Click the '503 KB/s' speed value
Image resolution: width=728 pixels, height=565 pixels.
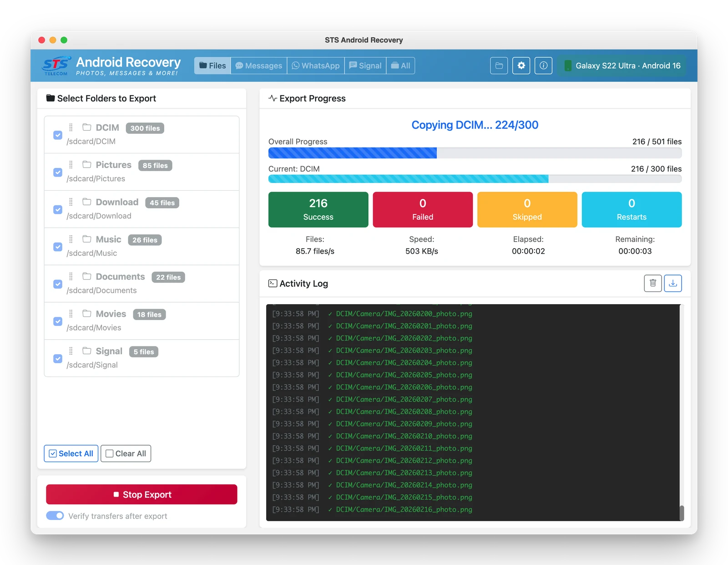click(422, 251)
